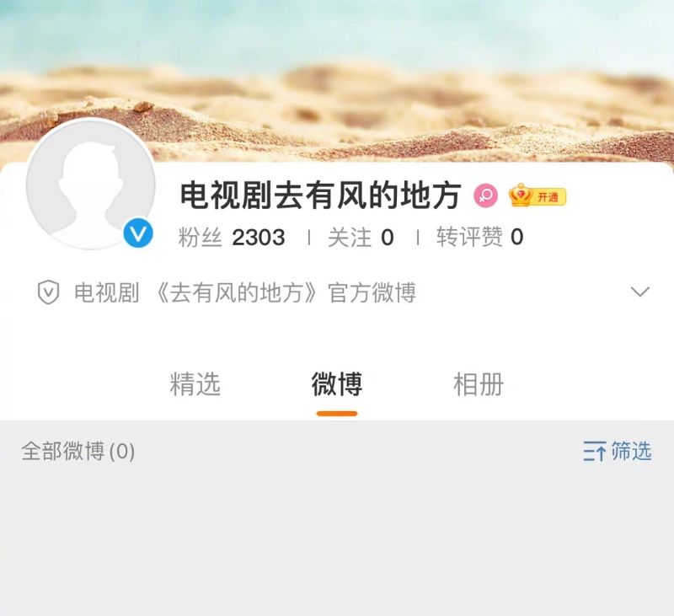Image resolution: width=674 pixels, height=616 pixels.
Task: Open the 转评赞 0 interactions count
Action: click(479, 238)
